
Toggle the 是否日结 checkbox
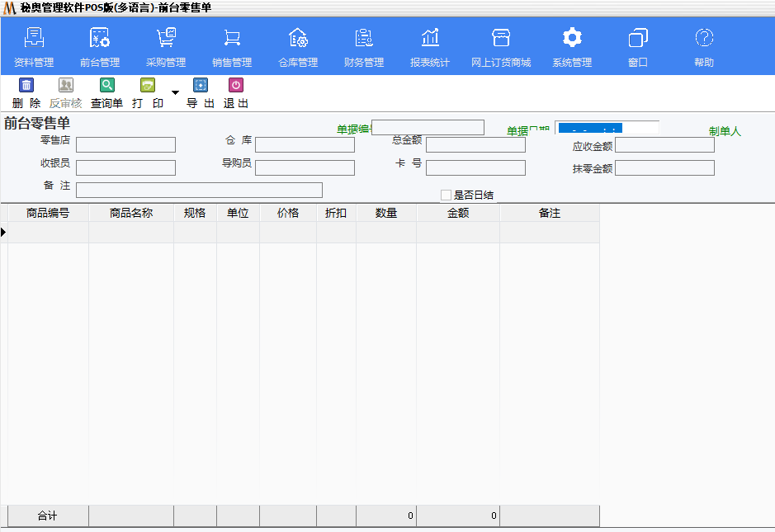(x=446, y=195)
